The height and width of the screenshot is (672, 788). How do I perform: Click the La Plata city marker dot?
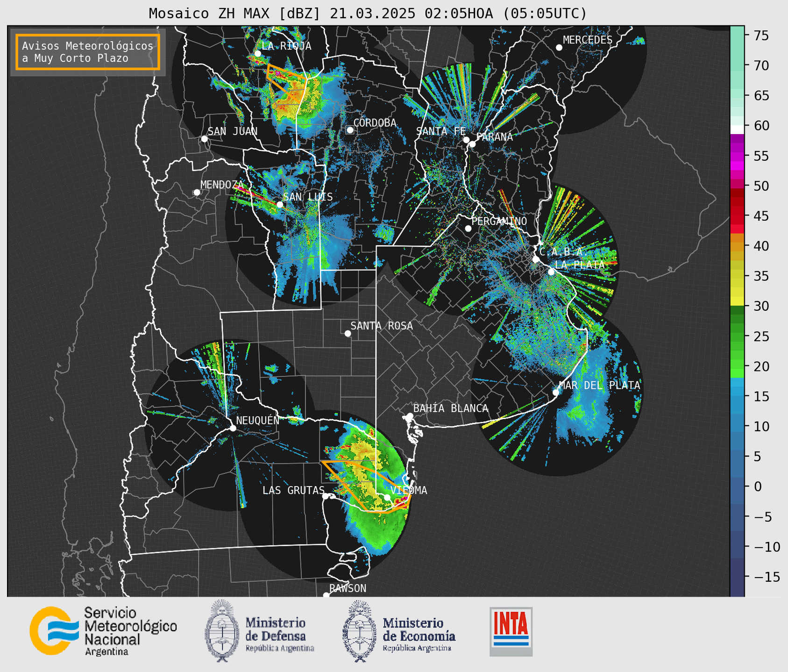pos(551,272)
